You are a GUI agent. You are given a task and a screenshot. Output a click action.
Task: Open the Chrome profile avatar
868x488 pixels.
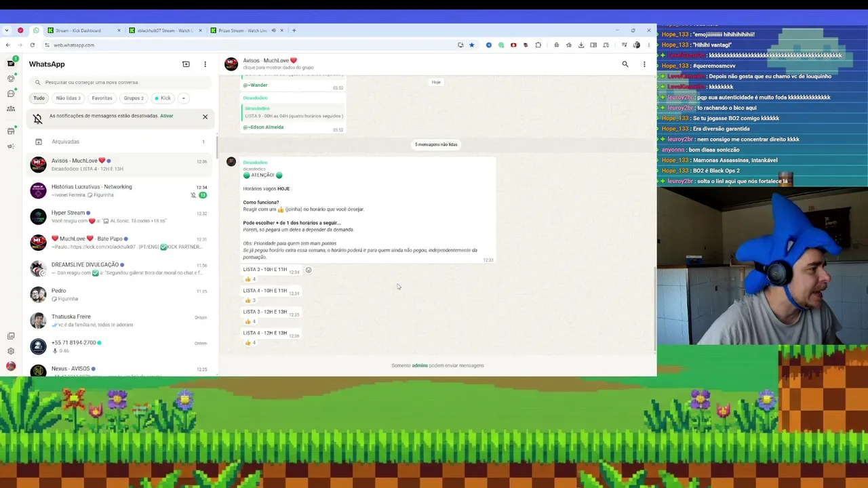click(x=637, y=45)
